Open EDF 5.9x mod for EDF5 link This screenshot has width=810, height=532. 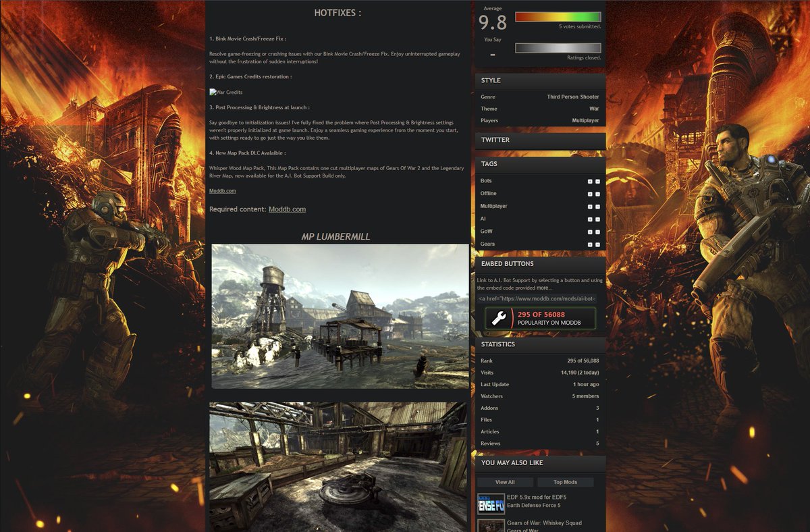click(537, 498)
